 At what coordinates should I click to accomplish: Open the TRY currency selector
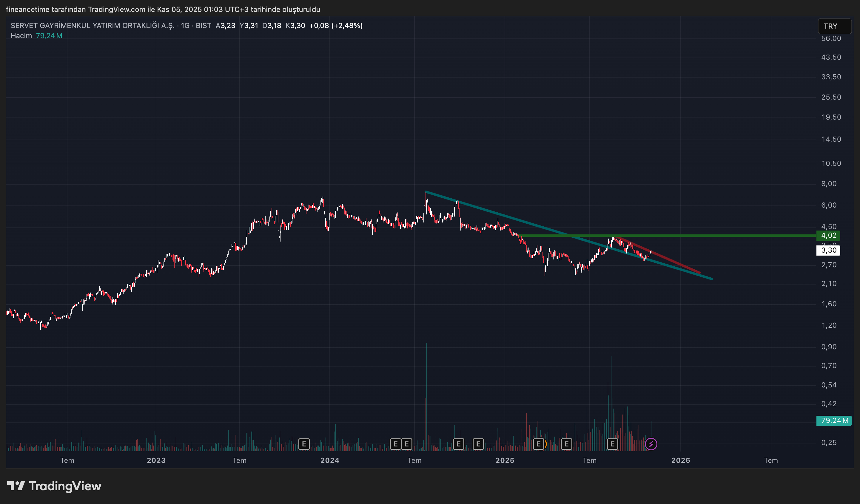click(x=834, y=26)
